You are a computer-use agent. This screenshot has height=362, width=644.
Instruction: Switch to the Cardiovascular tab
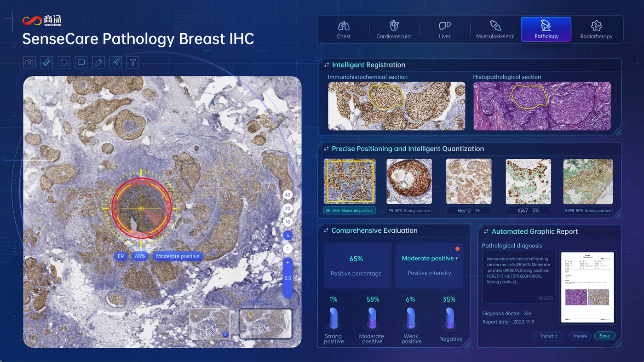394,30
